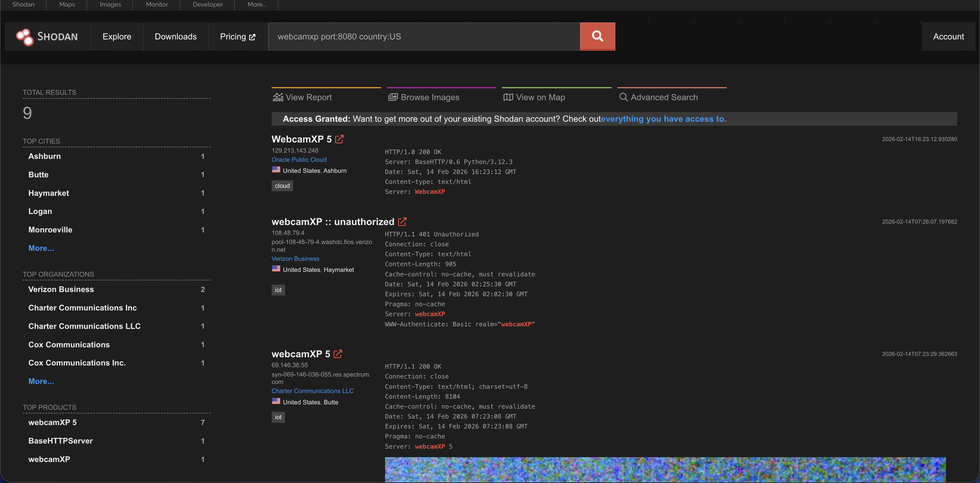This screenshot has height=483, width=980.
Task: Click the search query input field
Action: 424,37
